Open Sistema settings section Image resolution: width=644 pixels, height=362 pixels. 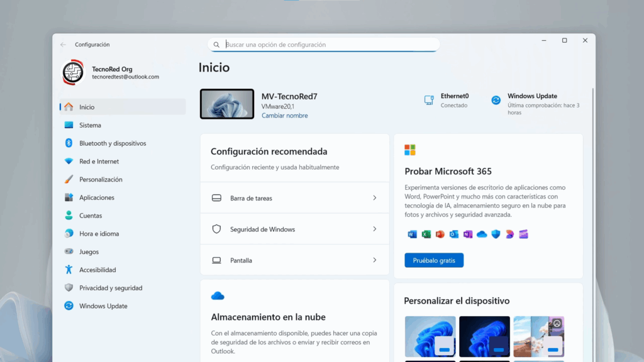(x=123, y=125)
